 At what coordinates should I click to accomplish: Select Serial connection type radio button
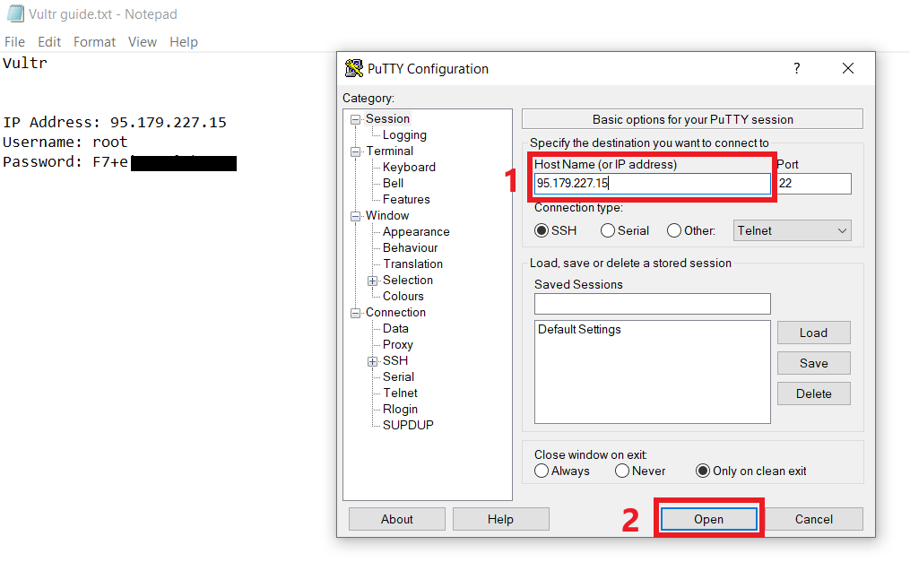(608, 230)
